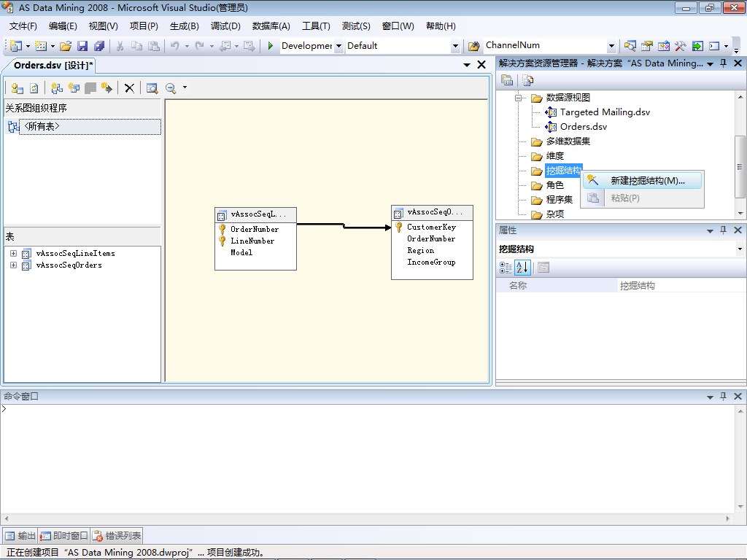Image resolution: width=747 pixels, height=560 pixels.
Task: Select the vAssocSeqL... table header in diagram
Action: coord(256,215)
